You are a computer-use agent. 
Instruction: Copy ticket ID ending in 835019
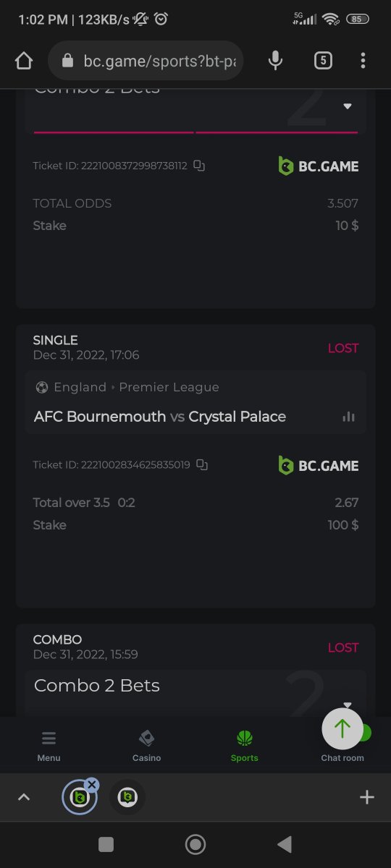click(x=202, y=464)
